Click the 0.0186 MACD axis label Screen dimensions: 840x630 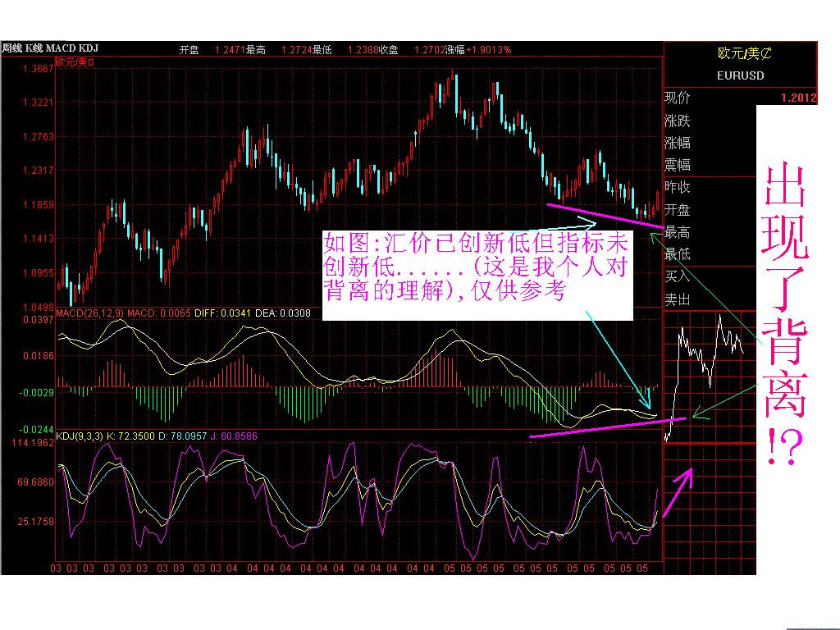pyautogui.click(x=38, y=356)
